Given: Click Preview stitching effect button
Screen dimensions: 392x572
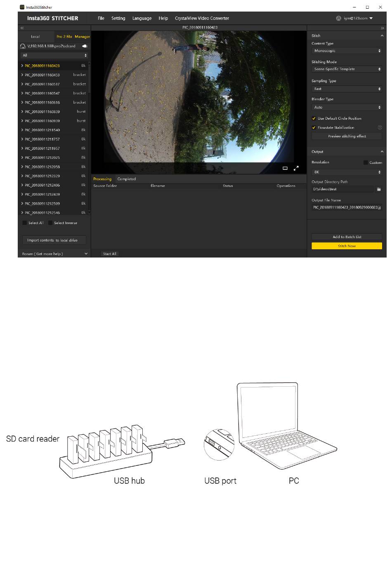Looking at the screenshot, I should pos(347,136).
